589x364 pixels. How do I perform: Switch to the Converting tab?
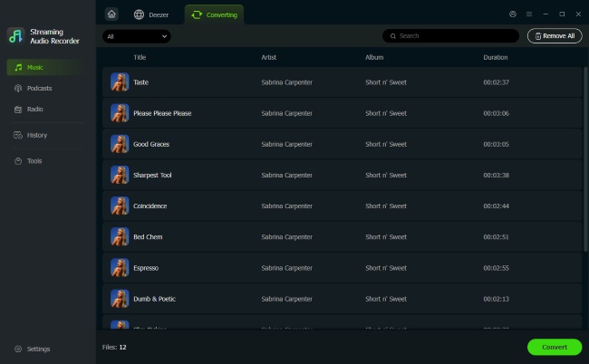pyautogui.click(x=214, y=14)
